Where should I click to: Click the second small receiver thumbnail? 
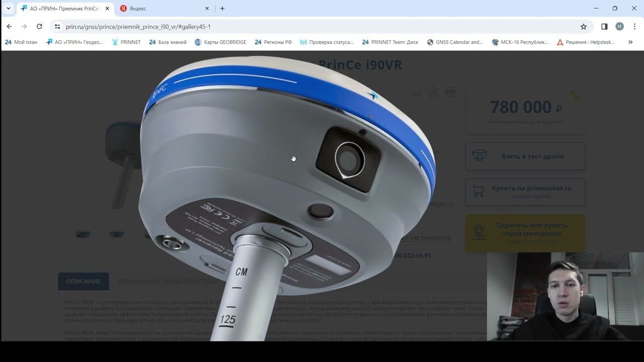[116, 234]
